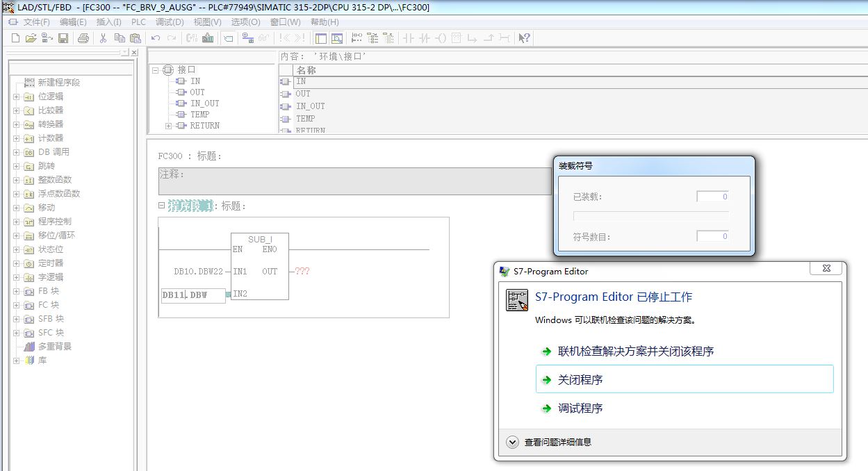The height and width of the screenshot is (471, 868).
Task: Click the 注释 comment box
Action: 354,181
